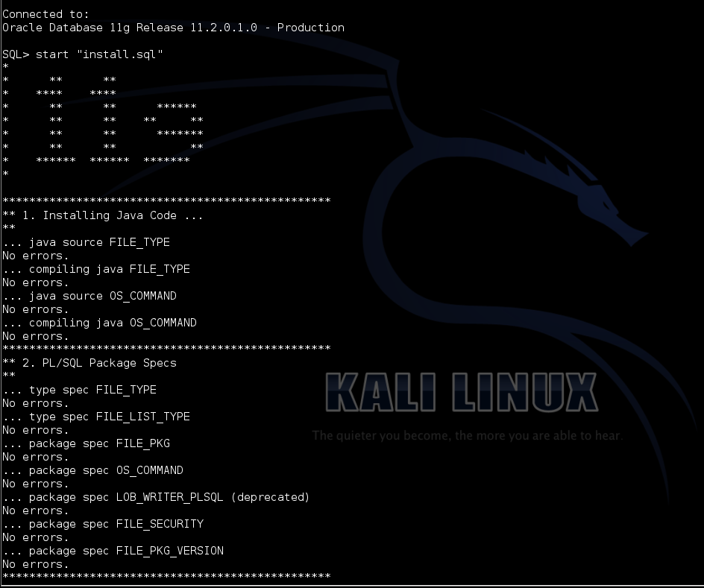Click the "compiling java FILE_TYPE" line

(x=96, y=269)
